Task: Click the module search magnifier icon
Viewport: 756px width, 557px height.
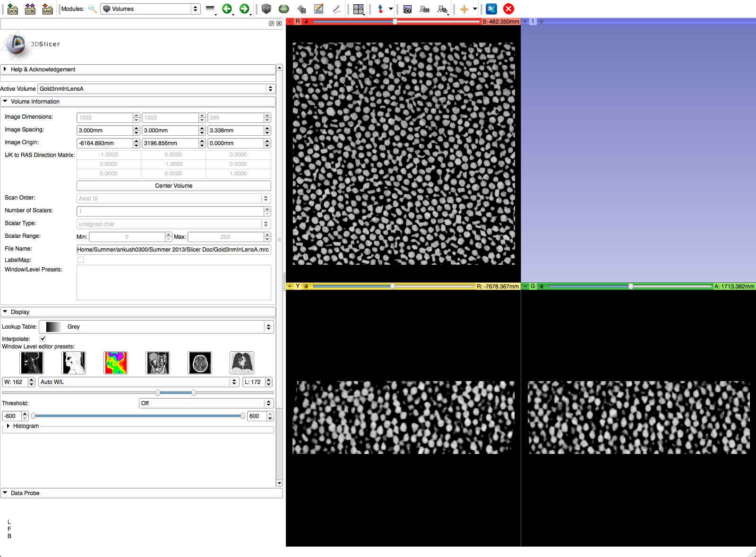Action: coord(93,9)
